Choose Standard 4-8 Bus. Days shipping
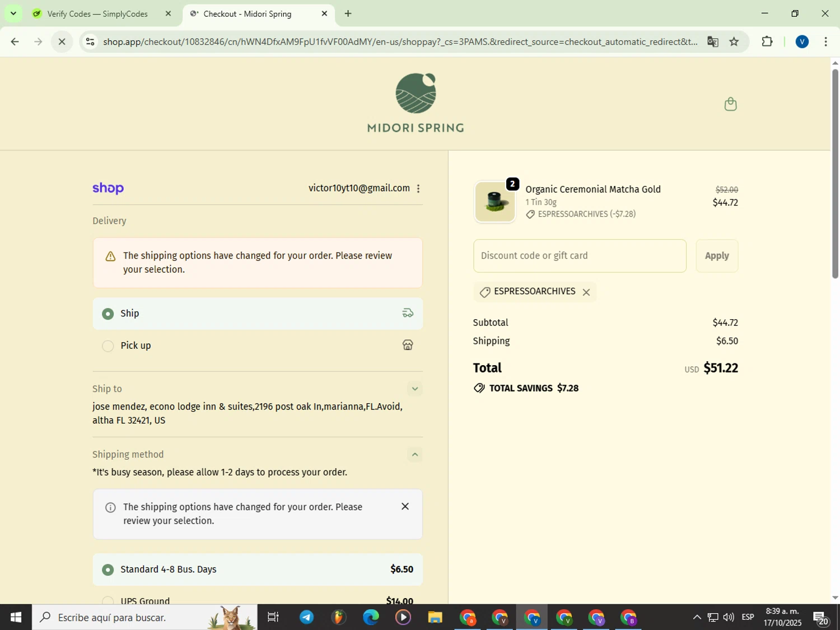Image resolution: width=840 pixels, height=630 pixels. tap(258, 570)
